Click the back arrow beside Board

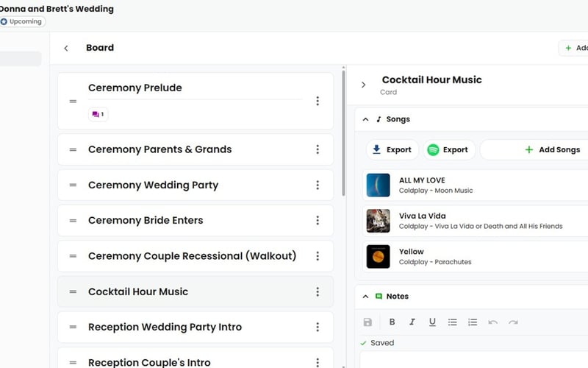point(66,48)
